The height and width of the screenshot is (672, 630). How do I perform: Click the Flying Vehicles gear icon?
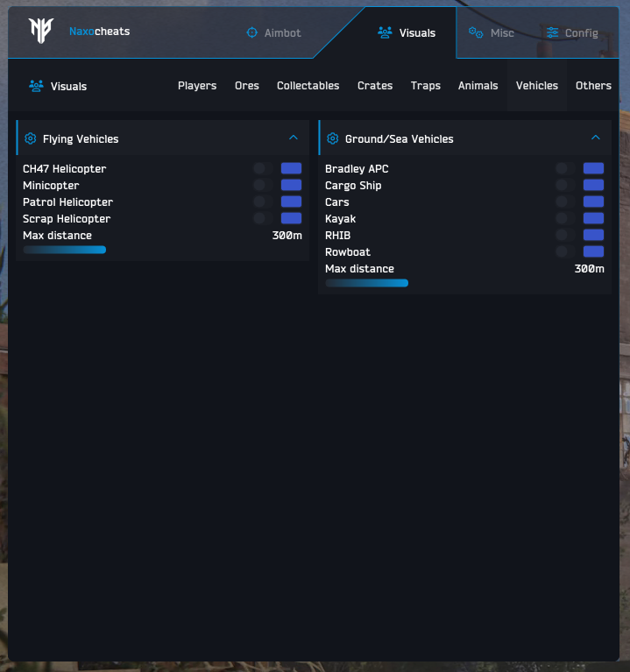click(x=31, y=138)
